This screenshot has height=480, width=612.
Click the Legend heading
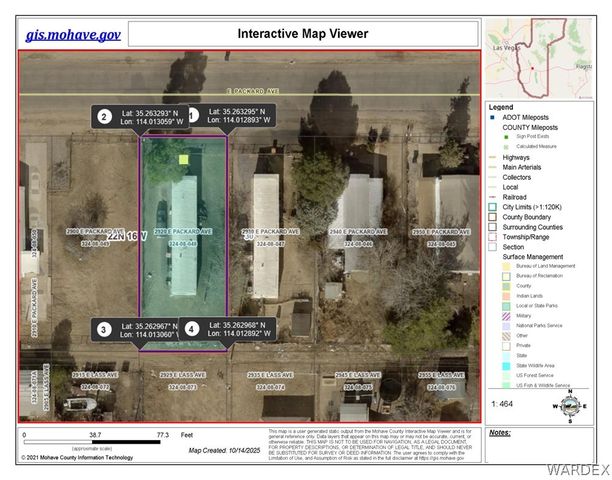click(x=501, y=107)
